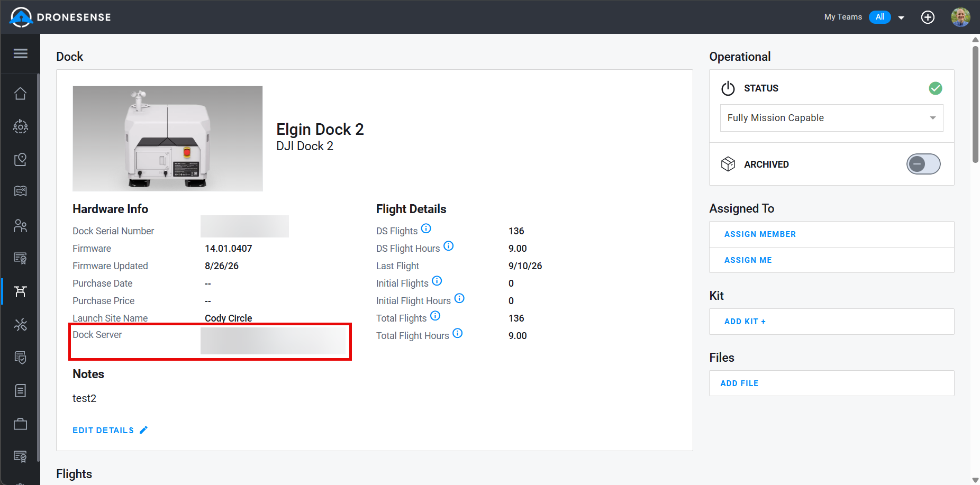Click the Dock Serial Number label
The width and height of the screenshot is (980, 485).
tap(113, 231)
